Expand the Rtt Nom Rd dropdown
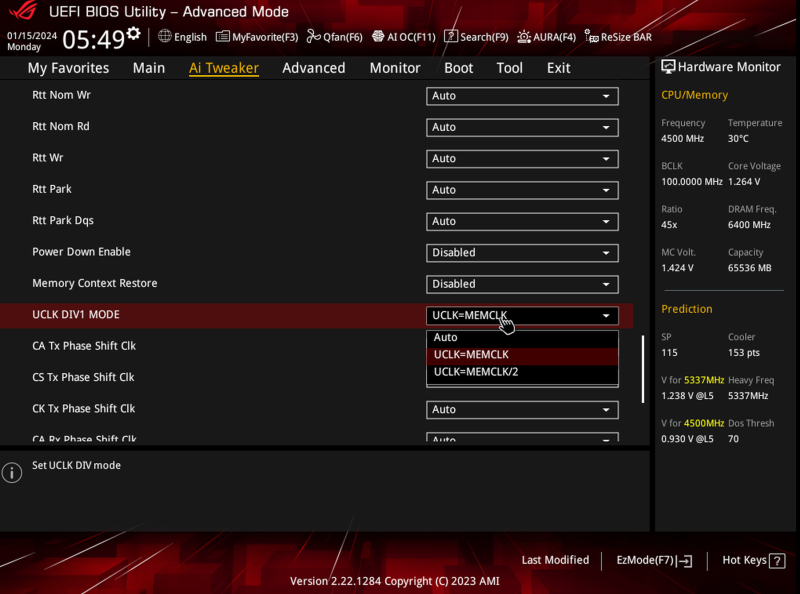The width and height of the screenshot is (800, 594). point(522,127)
